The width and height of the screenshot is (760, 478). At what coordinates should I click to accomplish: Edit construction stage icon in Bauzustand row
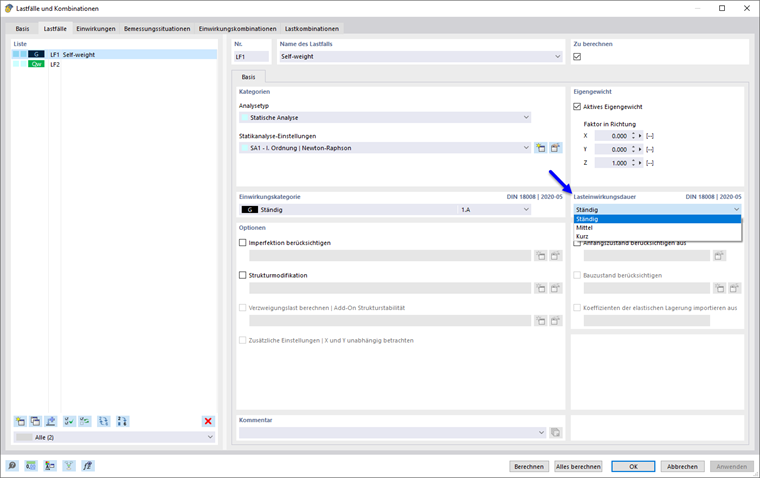pos(735,288)
